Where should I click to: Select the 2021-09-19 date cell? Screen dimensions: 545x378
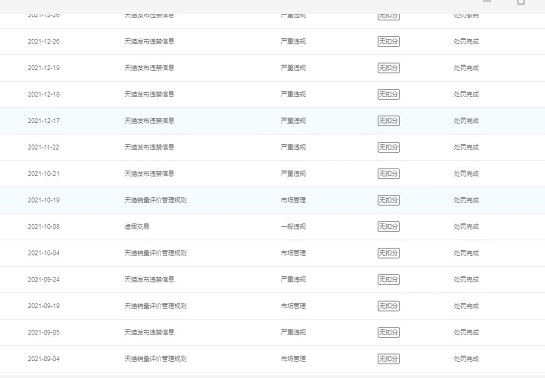point(44,306)
